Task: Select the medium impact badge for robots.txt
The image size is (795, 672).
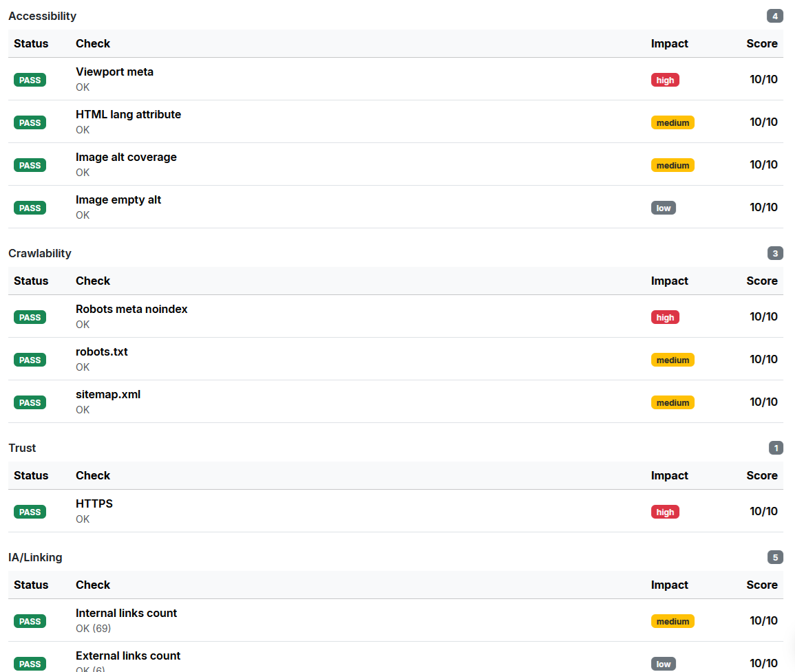Action: (x=672, y=360)
